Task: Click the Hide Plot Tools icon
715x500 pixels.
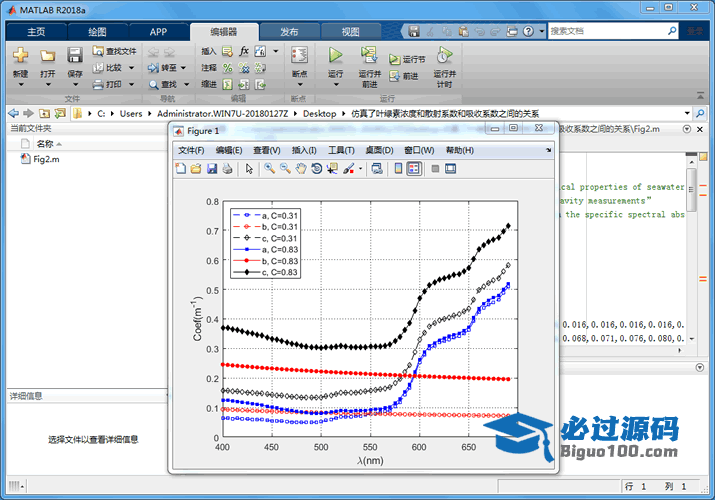Action: [x=435, y=169]
